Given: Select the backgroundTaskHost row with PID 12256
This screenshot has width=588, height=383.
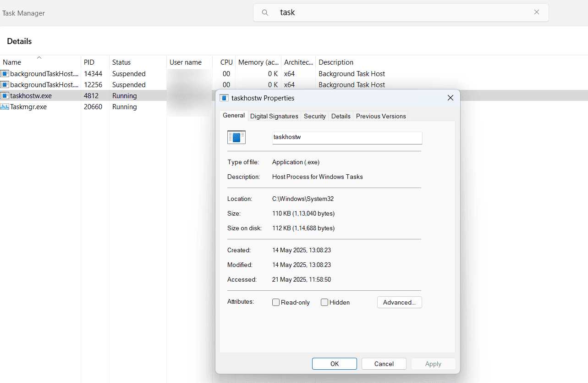Looking at the screenshot, I should pyautogui.click(x=294, y=85).
